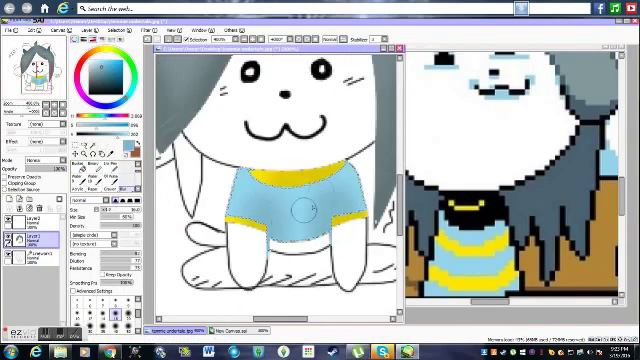Choose the Ink Pen tool
Image resolution: width=640 pixels, height=360 pixels.
click(110, 167)
